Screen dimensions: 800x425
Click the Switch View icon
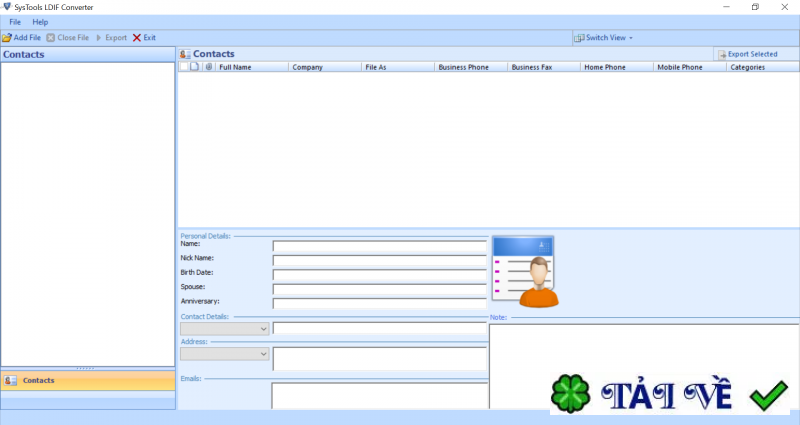tap(579, 38)
